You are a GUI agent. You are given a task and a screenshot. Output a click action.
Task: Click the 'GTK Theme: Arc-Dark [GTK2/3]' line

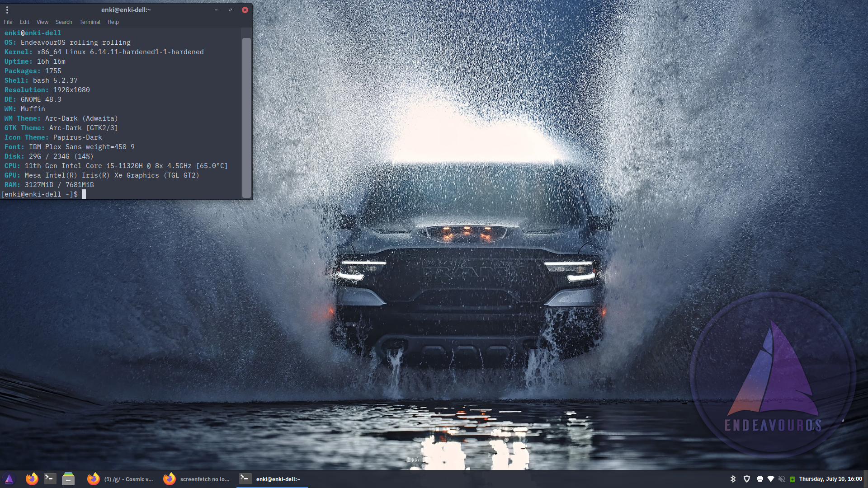point(61,128)
